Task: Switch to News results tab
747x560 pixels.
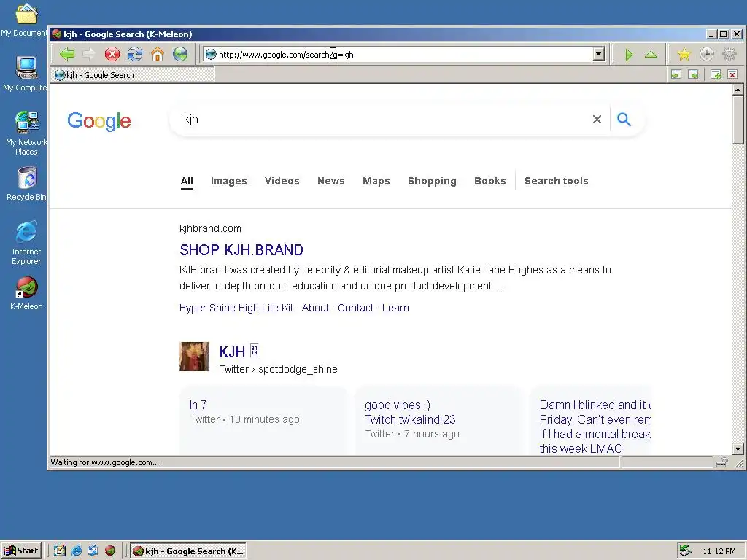Action: tap(331, 181)
